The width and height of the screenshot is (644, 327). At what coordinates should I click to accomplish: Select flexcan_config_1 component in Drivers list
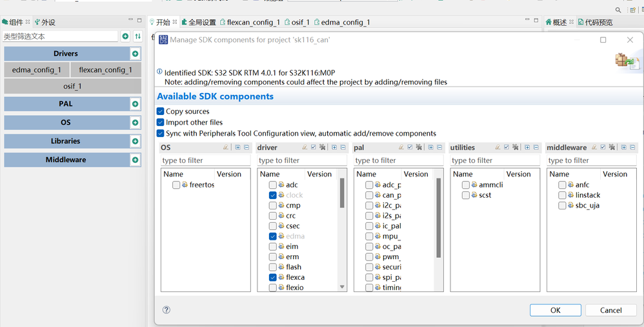[x=106, y=70]
